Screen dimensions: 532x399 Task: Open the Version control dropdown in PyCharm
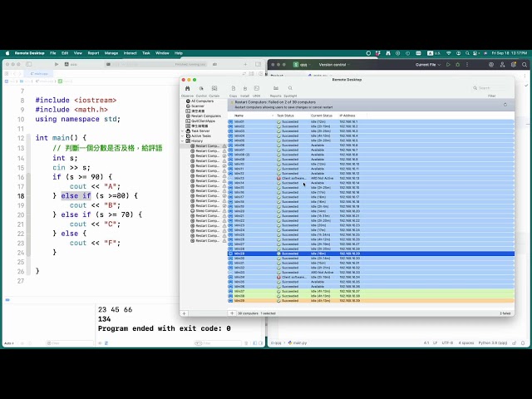click(x=334, y=65)
